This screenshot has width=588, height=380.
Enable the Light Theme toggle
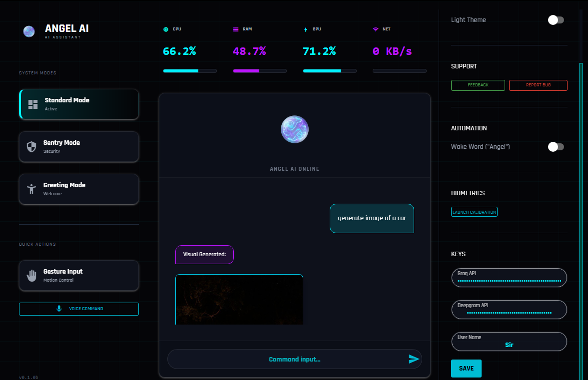tap(556, 20)
